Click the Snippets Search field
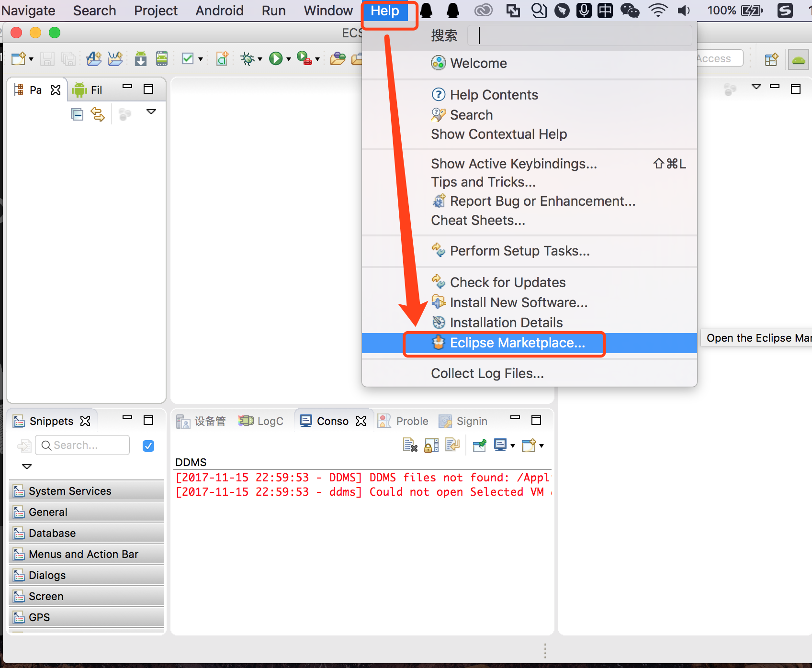Viewport: 812px width, 668px height. pos(82,445)
